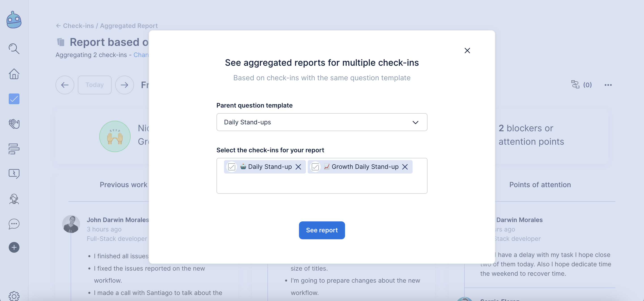Select the check-ins checkmark sidebar icon
Image resolution: width=644 pixels, height=301 pixels.
(x=14, y=99)
